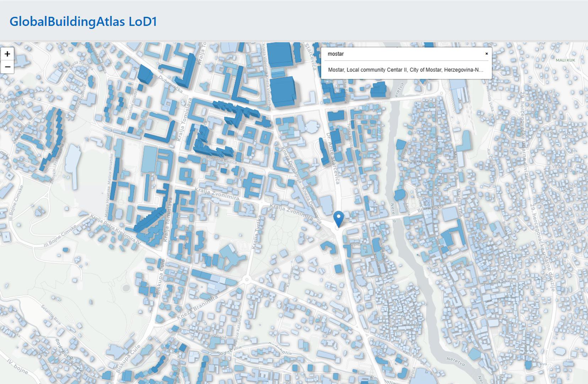
Task: Zoom out of the map
Action: 7,67
